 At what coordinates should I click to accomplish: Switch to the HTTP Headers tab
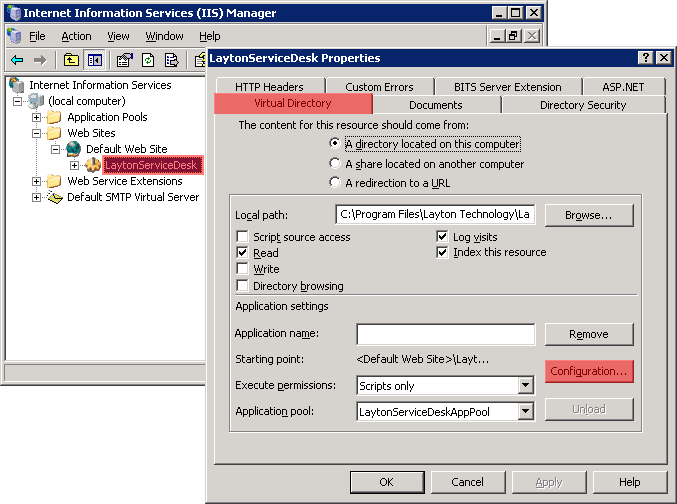coord(269,86)
